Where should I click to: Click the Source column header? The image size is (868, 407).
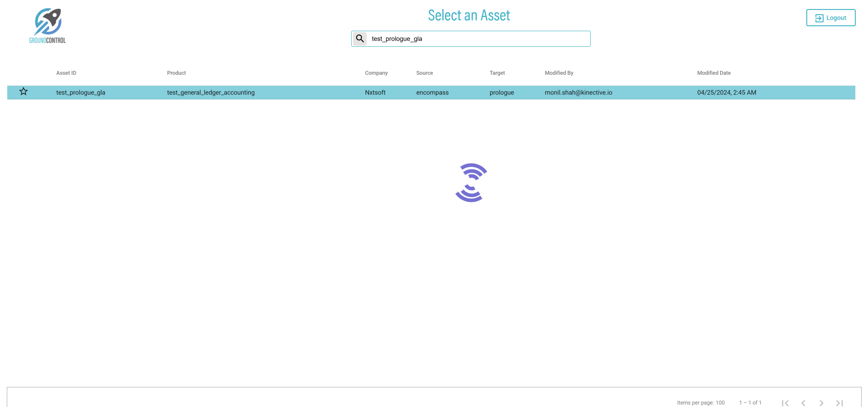pos(424,73)
